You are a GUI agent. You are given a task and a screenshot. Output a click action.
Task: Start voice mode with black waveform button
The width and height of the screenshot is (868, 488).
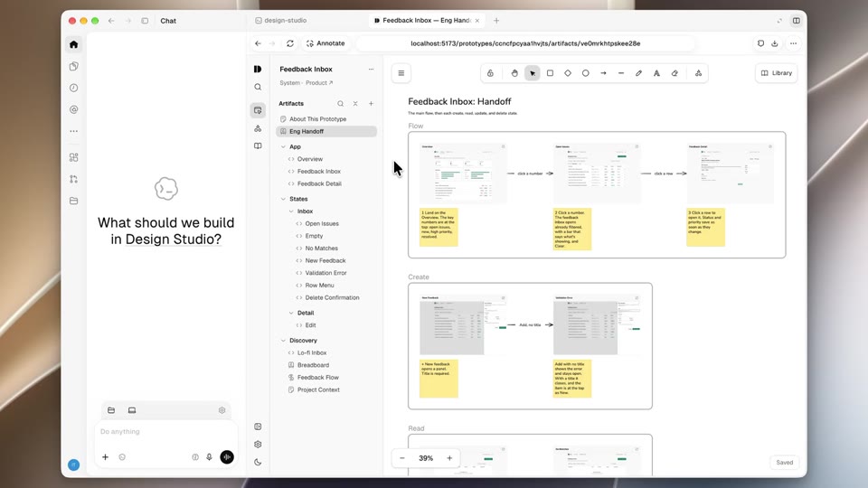(227, 457)
